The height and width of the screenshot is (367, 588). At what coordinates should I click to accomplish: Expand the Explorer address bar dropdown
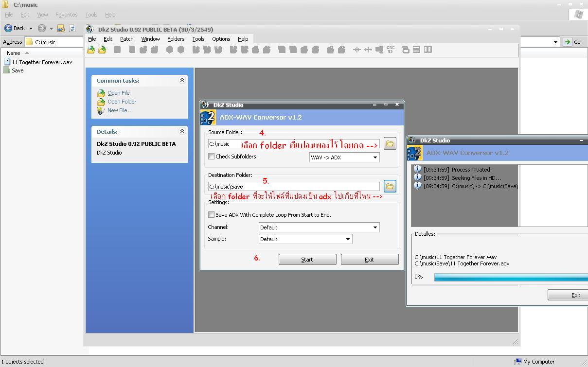(555, 42)
